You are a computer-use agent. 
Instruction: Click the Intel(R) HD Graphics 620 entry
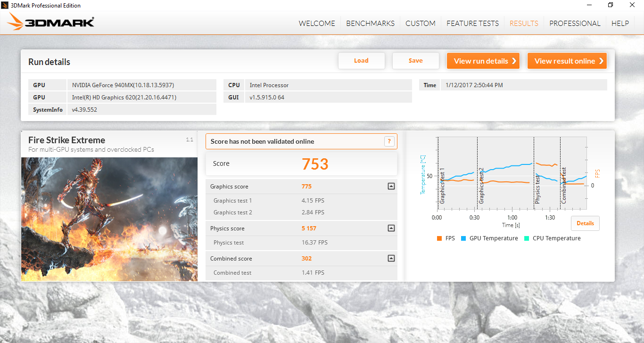tap(124, 98)
